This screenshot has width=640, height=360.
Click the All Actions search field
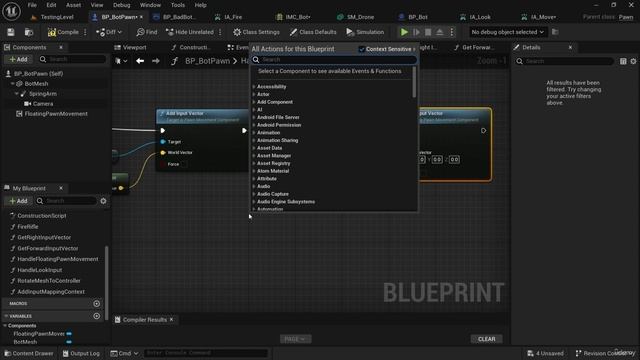click(334, 60)
